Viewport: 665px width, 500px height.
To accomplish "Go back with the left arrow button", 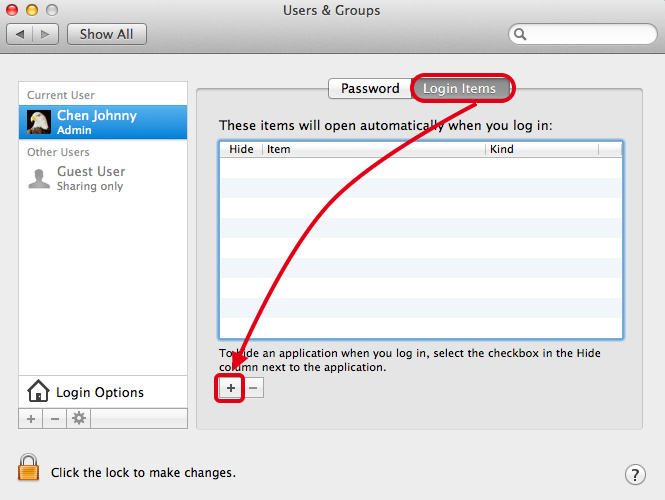I will [20, 34].
